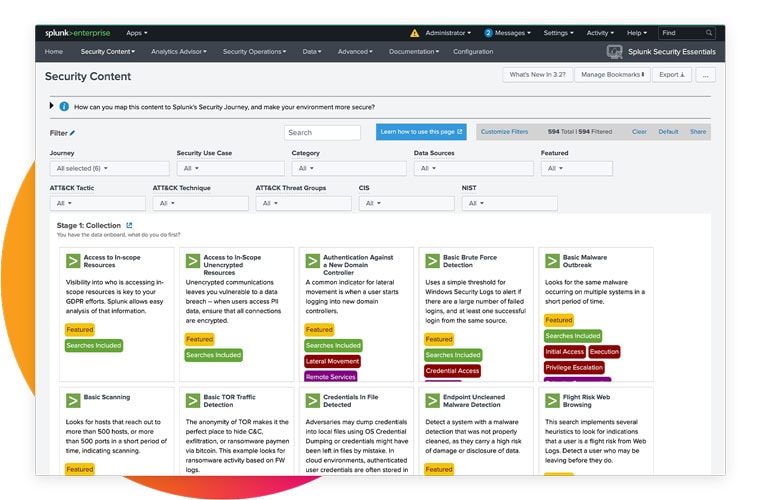The height and width of the screenshot is (500, 760).
Task: Open the Category filter dropdown
Action: tap(349, 169)
